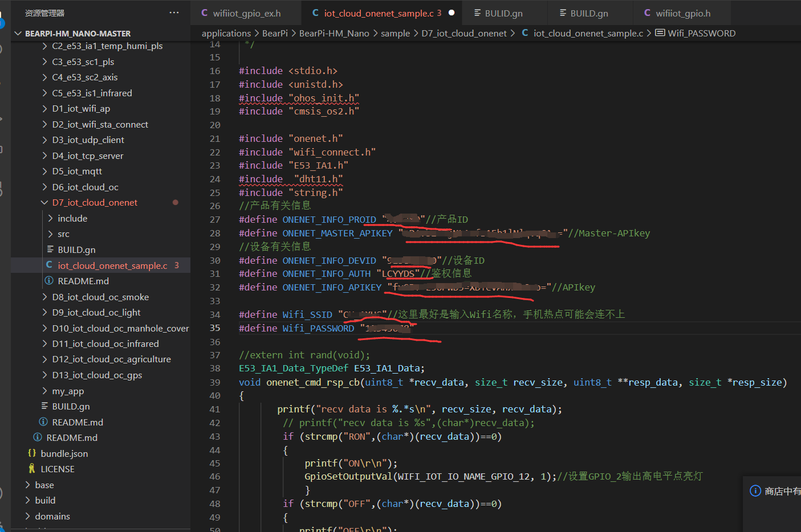Click the C icon of wifiiot_gpio_ex.h tab

205,13
